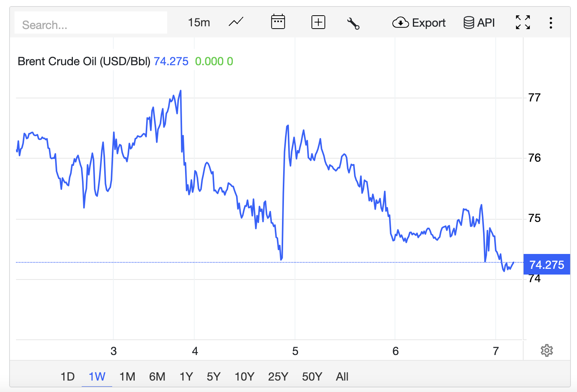Open the wrench chart tools

click(353, 23)
